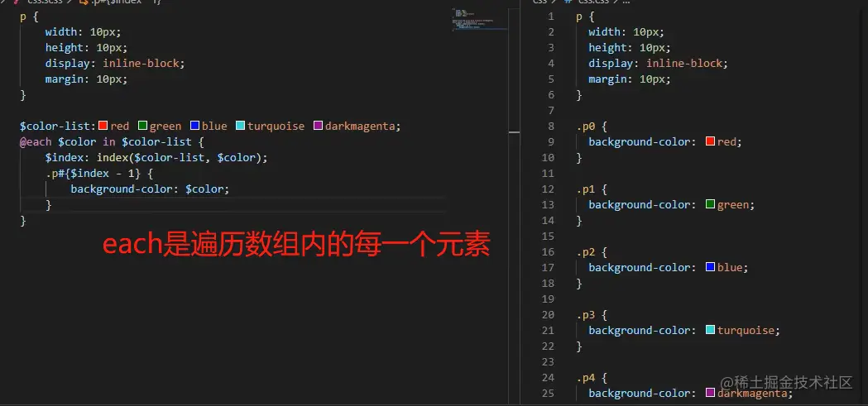Image resolution: width=868 pixels, height=406 pixels.
Task: Select line number 8 in the CSS gutter
Action: click(551, 127)
